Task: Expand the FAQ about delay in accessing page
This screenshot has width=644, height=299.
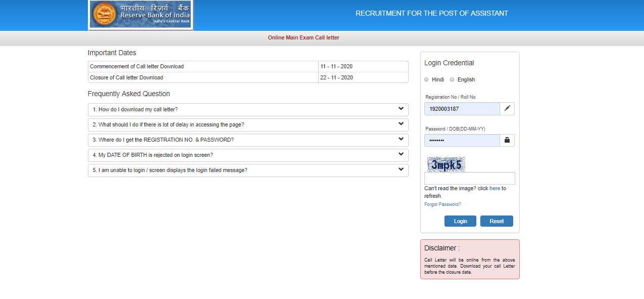Action: 248,125
